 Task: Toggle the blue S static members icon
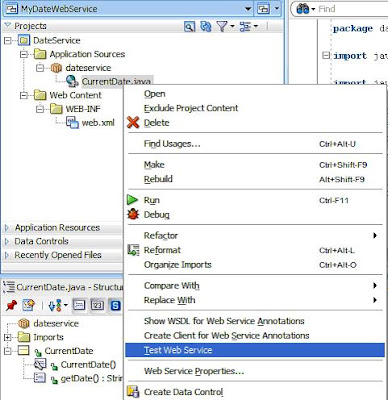115,305
